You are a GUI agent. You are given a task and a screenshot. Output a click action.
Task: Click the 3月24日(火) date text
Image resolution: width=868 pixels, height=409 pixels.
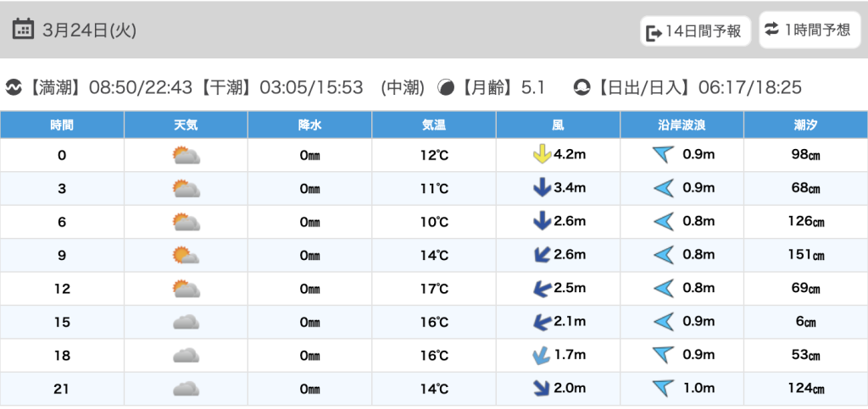coord(89,30)
